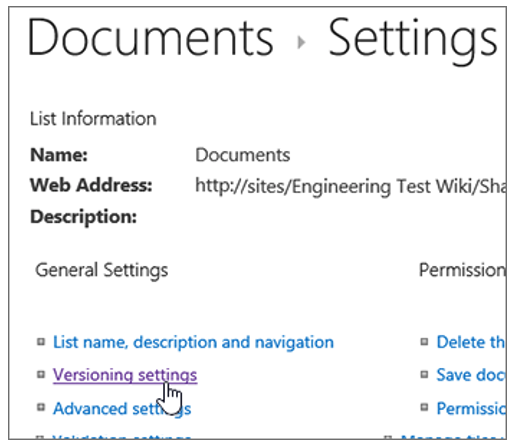This screenshot has height=446, width=511.
Task: Click the Name value 'Documents'
Action: (243, 155)
